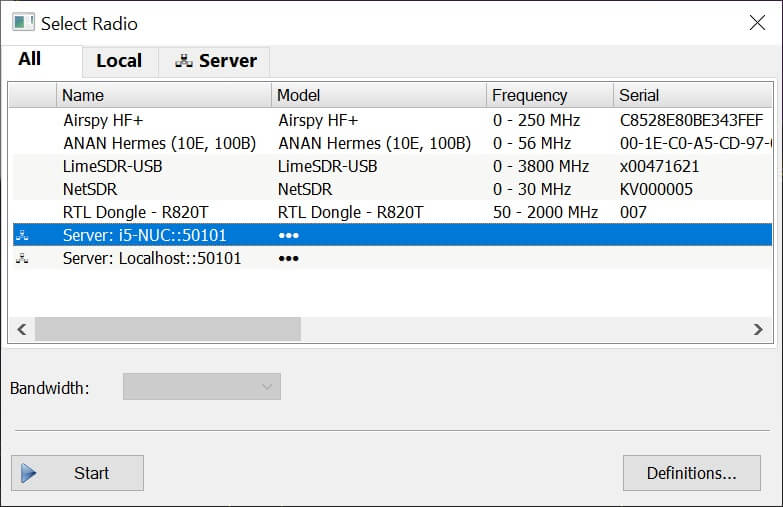This screenshot has height=507, width=783.
Task: Choose the LimeSDR-USB radio entry
Action: (x=112, y=166)
